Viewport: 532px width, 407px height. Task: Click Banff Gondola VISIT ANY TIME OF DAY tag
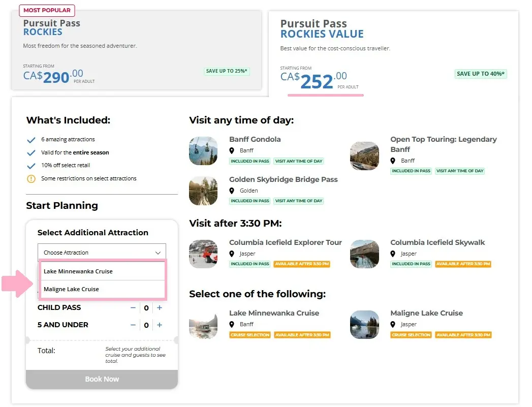click(x=299, y=161)
